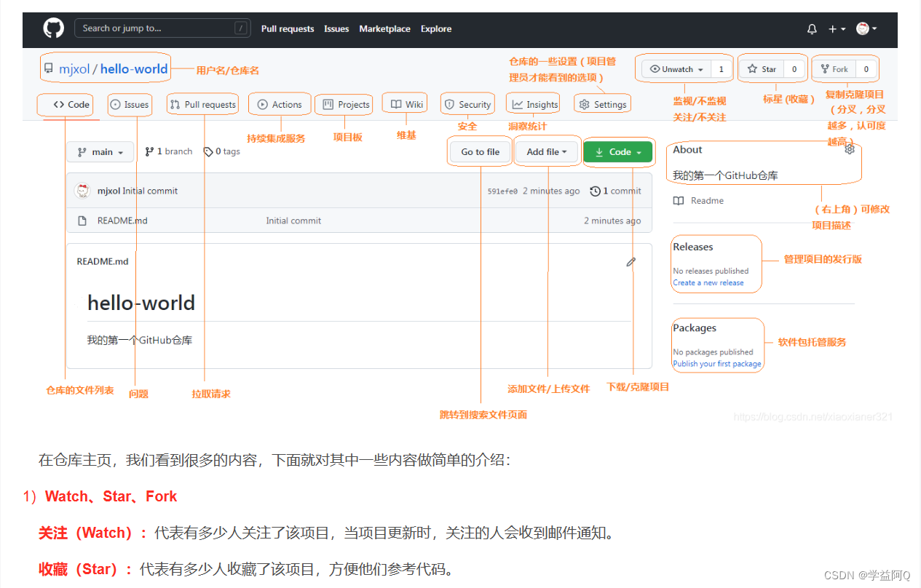View the 0 tags link
Screen dimensions: 921x588
click(222, 151)
